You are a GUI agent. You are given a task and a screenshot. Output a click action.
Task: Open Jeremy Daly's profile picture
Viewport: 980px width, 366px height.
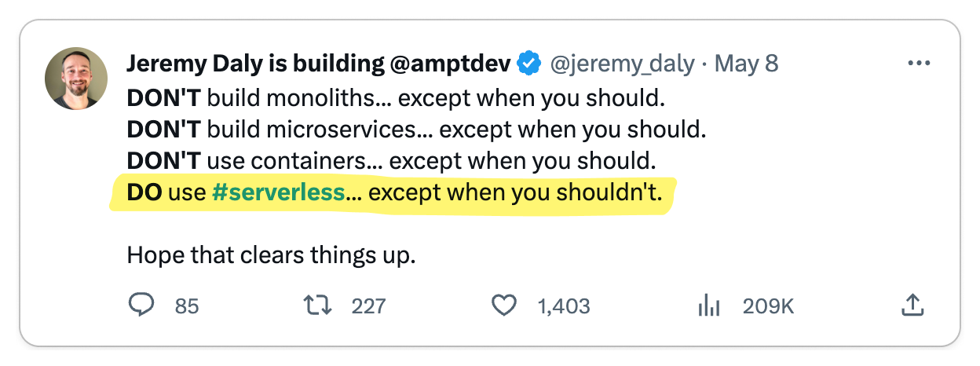pyautogui.click(x=76, y=79)
